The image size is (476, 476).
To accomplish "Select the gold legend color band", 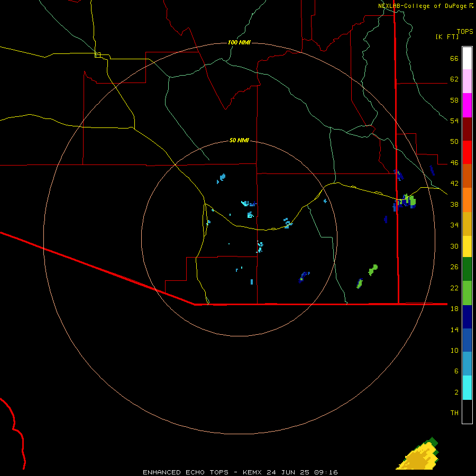I will pos(467,224).
